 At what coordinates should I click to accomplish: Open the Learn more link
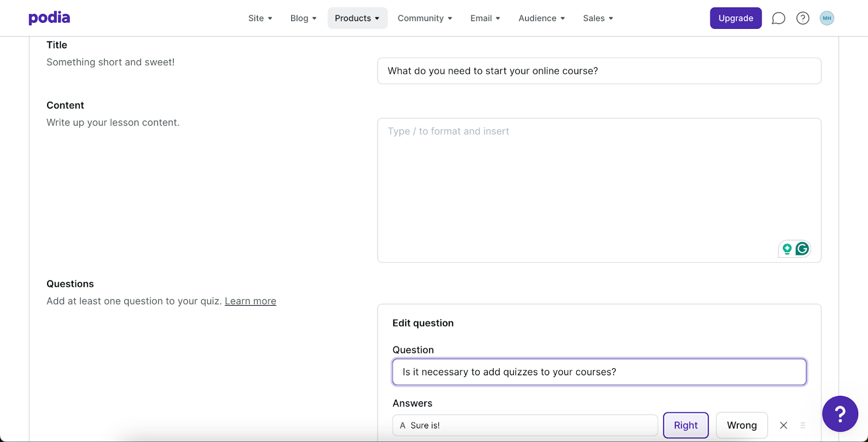tap(251, 301)
